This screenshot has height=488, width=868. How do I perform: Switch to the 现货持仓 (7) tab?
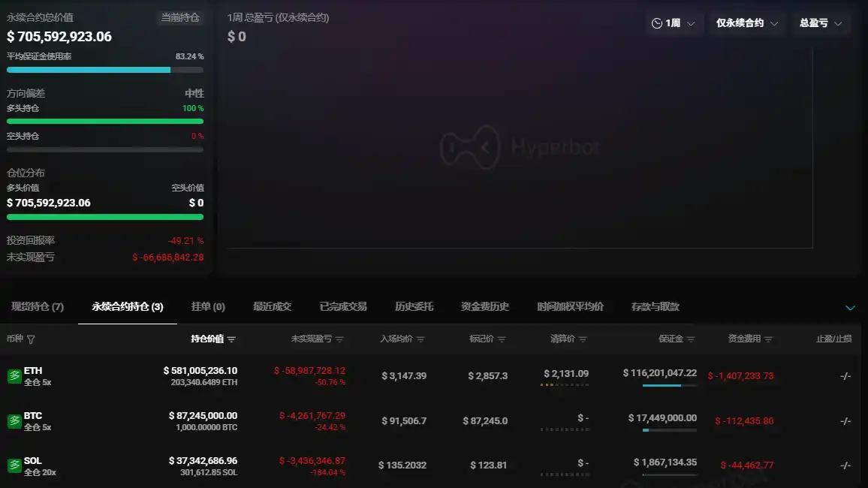click(38, 306)
